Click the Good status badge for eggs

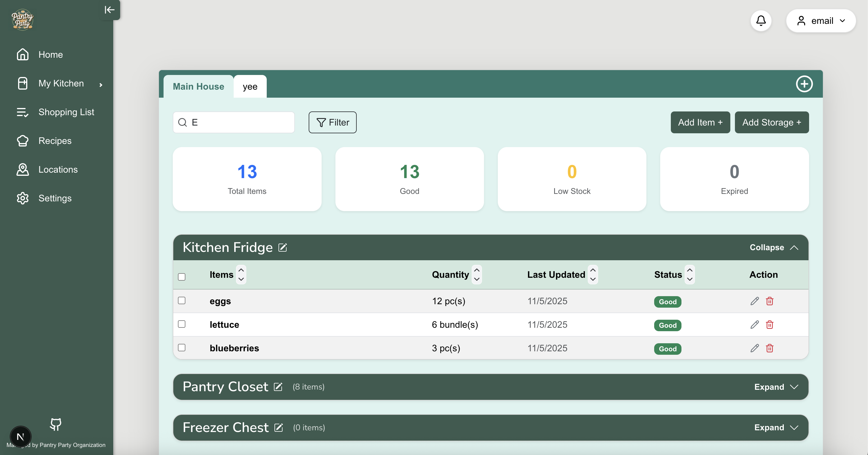click(667, 302)
